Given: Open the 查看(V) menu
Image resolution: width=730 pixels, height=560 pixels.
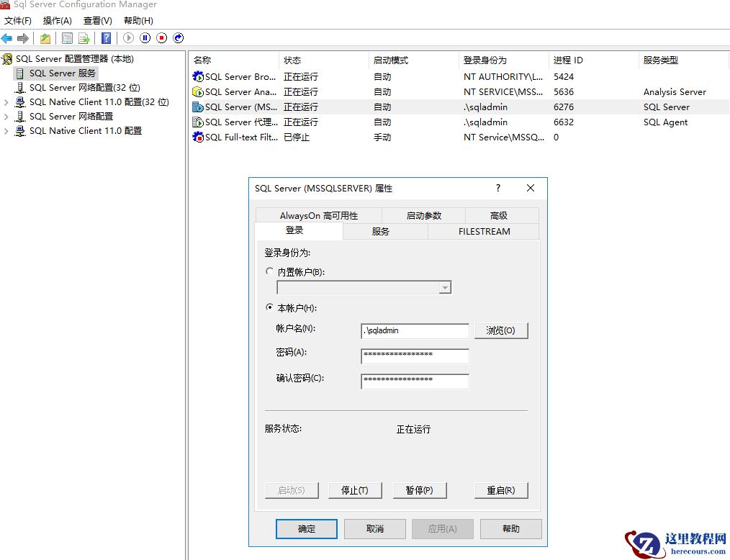Looking at the screenshot, I should coord(97,21).
